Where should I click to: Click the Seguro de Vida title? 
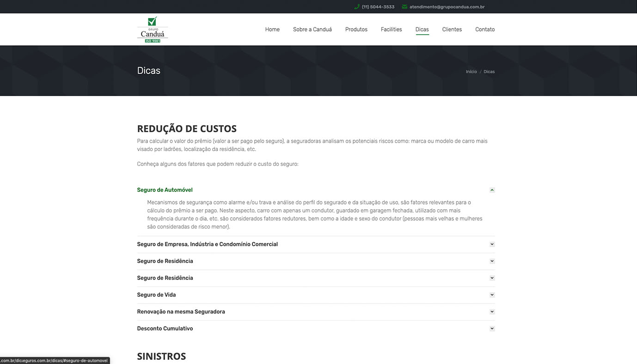pyautogui.click(x=156, y=295)
